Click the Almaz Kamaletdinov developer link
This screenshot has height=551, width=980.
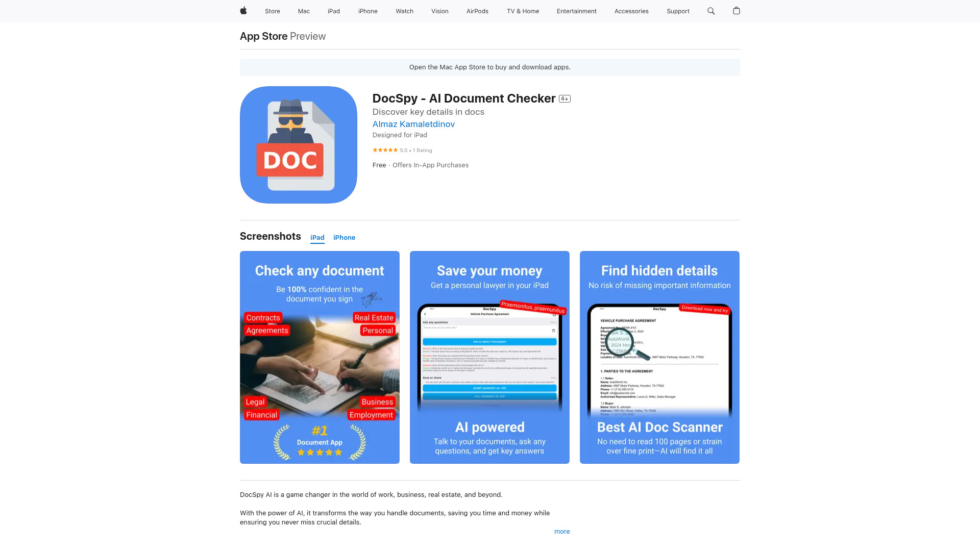point(413,123)
